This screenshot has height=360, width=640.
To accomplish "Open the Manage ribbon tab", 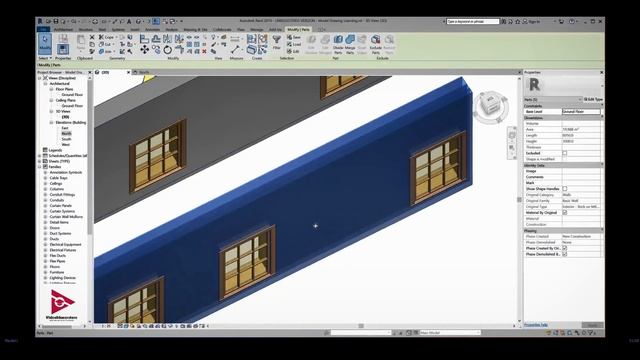I will click(257, 29).
